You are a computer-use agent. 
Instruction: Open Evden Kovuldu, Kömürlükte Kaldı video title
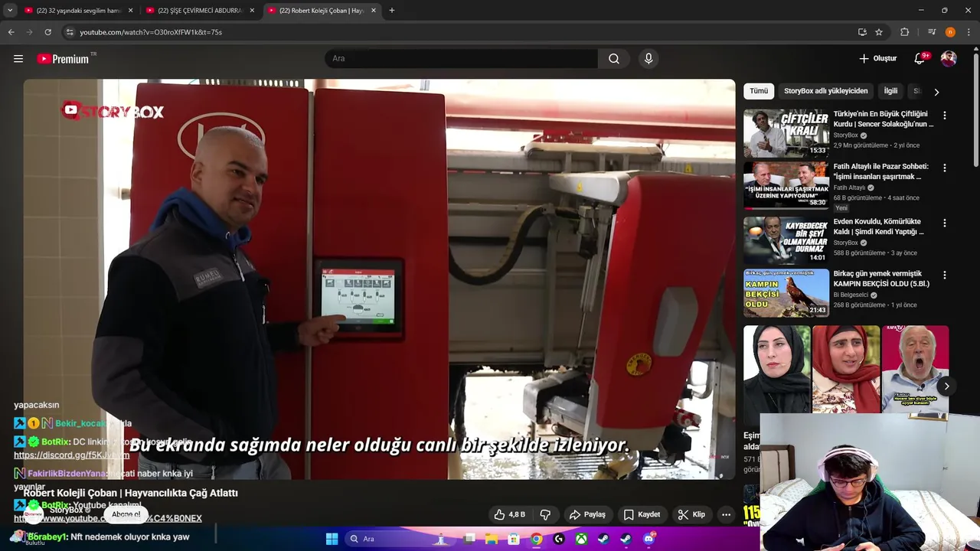879,227
